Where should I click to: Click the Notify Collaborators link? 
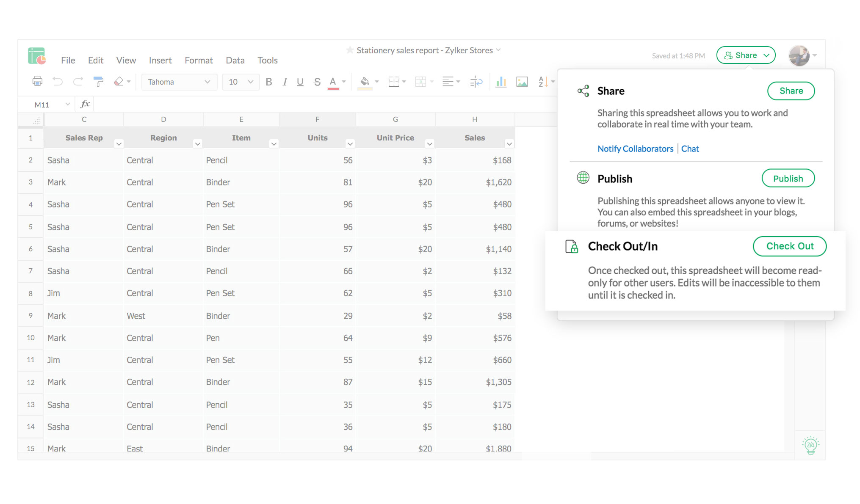coord(635,148)
